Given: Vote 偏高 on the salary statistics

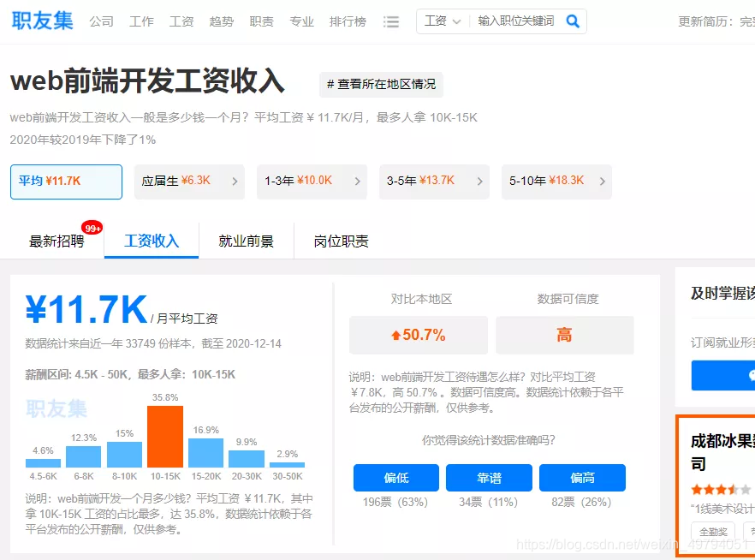Looking at the screenshot, I should [582, 478].
